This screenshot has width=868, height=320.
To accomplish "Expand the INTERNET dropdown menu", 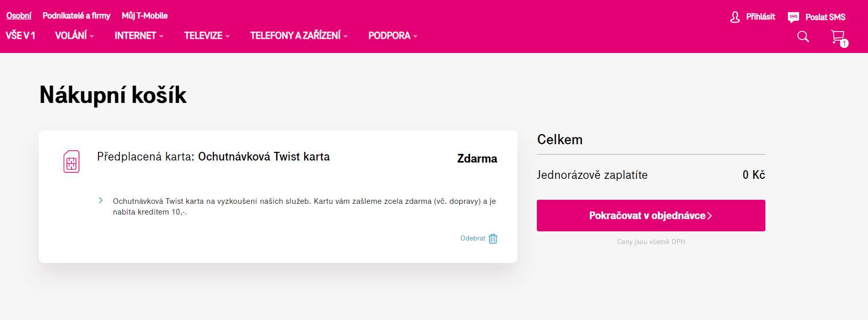I will pos(139,36).
